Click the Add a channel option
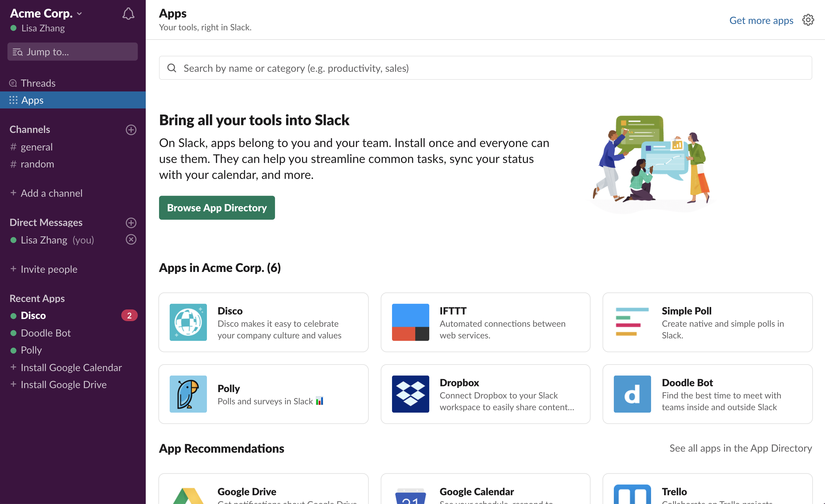The image size is (825, 504). [51, 192]
